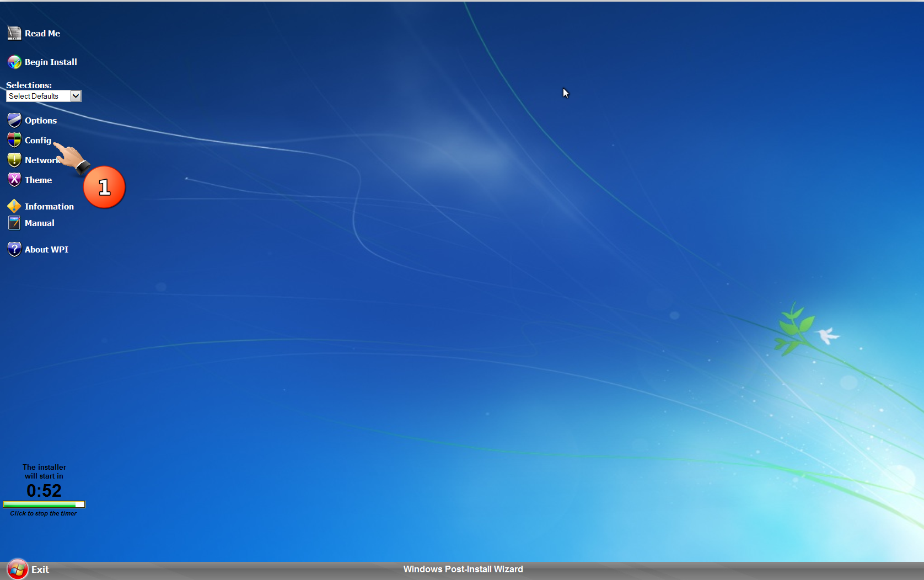924x580 pixels.
Task: Click the 'Selections:' label
Action: tap(29, 85)
